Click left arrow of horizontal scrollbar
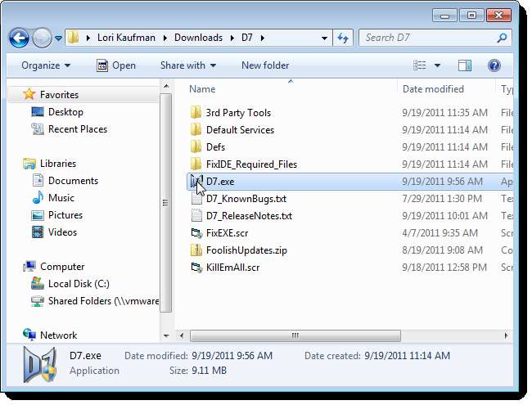Viewport: 532px width, 405px height. point(182,335)
